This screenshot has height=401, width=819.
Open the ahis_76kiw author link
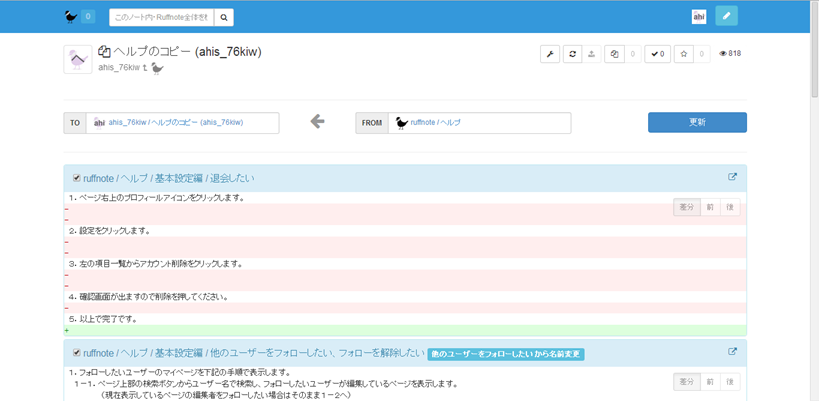[x=118, y=68]
